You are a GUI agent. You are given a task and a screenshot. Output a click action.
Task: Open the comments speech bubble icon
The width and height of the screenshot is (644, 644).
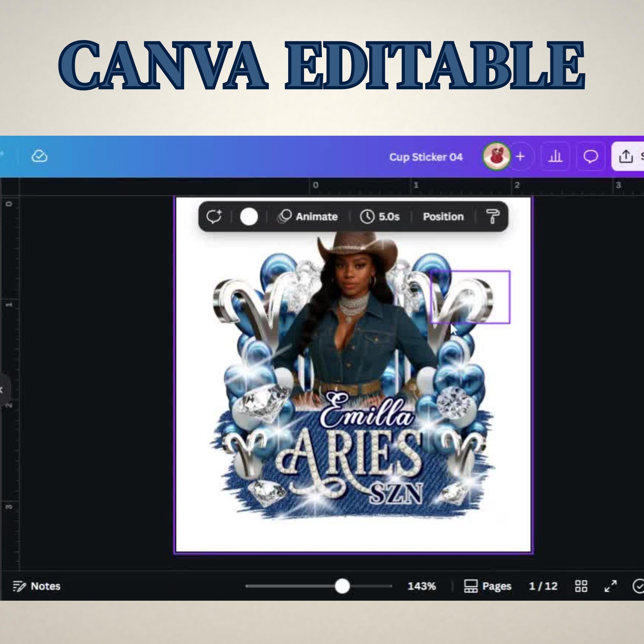(x=590, y=156)
